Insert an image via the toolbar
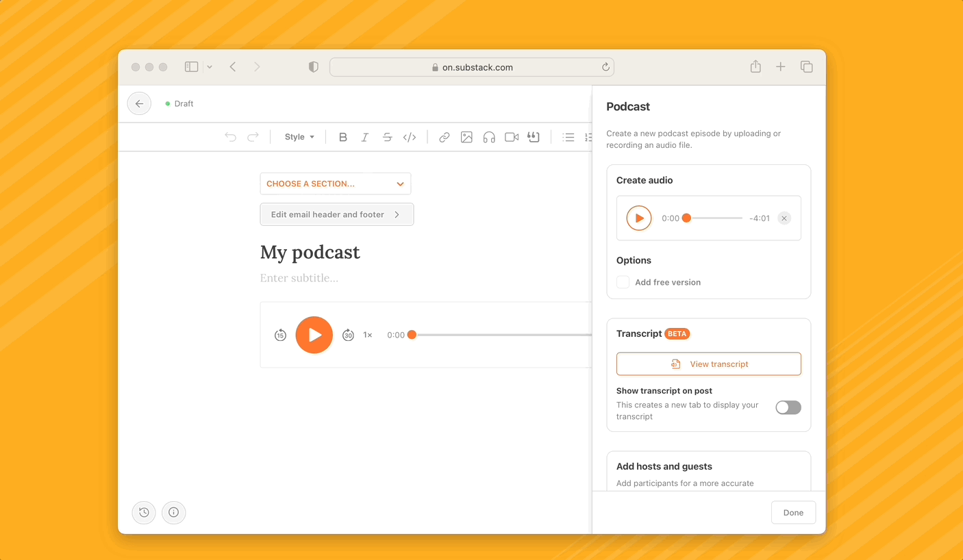Screen dimensions: 963x560 466,137
